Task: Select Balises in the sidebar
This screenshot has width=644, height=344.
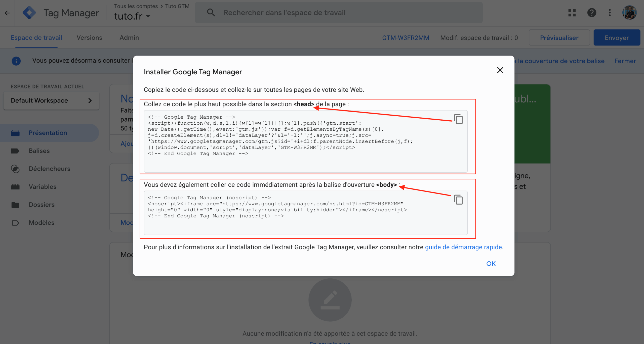Action: click(x=39, y=151)
